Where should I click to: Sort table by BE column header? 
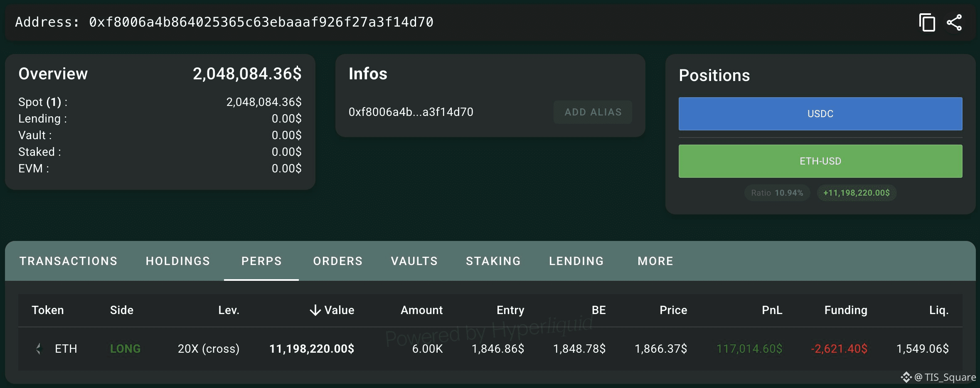pos(598,310)
